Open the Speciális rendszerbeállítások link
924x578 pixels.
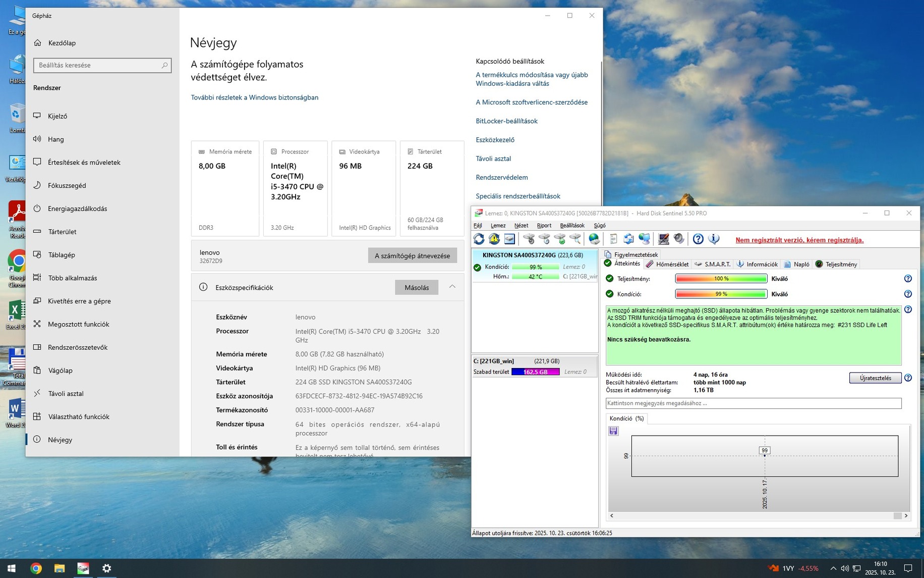[x=518, y=196]
